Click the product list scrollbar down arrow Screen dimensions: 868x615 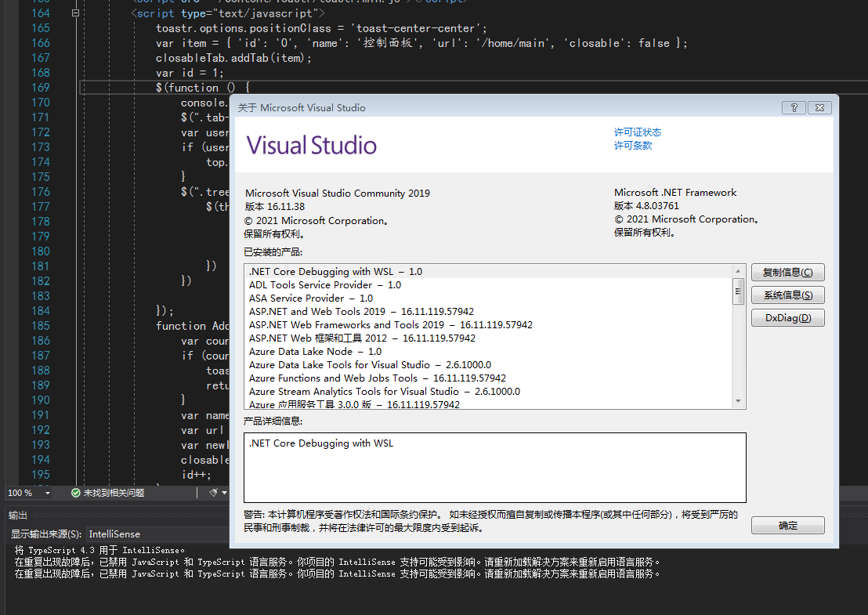[x=738, y=401]
